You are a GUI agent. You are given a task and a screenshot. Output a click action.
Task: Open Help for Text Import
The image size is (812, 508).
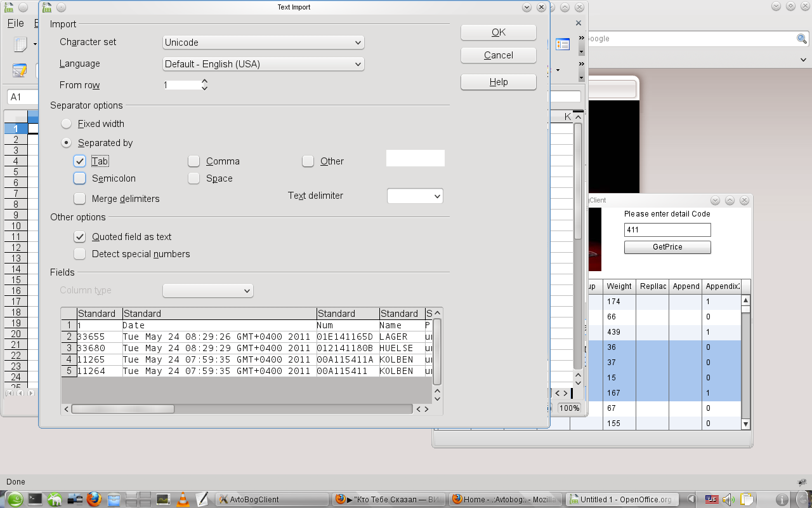pos(499,82)
